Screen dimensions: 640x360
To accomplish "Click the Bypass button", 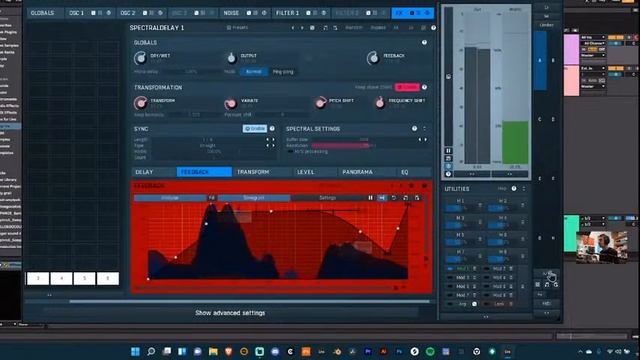I will pos(378,28).
